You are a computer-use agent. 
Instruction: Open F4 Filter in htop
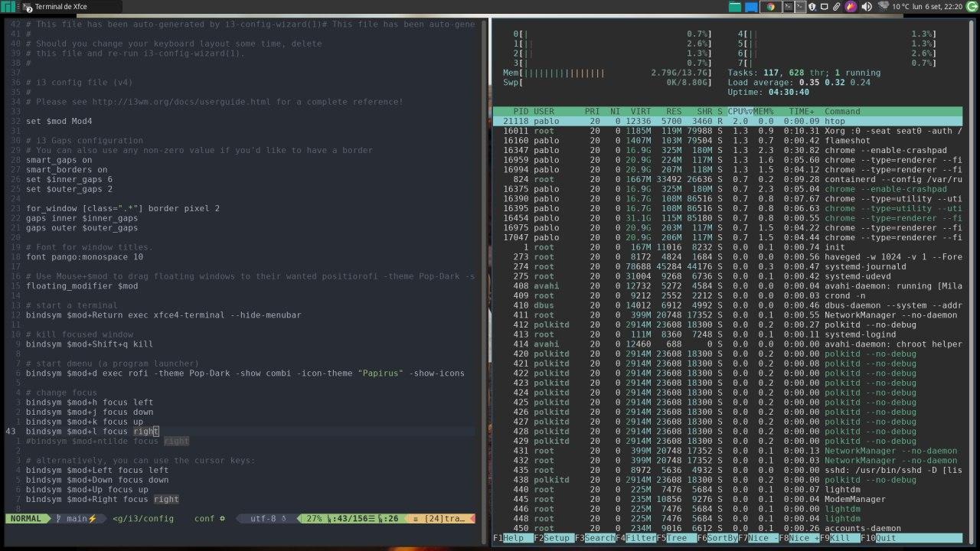tap(635, 538)
